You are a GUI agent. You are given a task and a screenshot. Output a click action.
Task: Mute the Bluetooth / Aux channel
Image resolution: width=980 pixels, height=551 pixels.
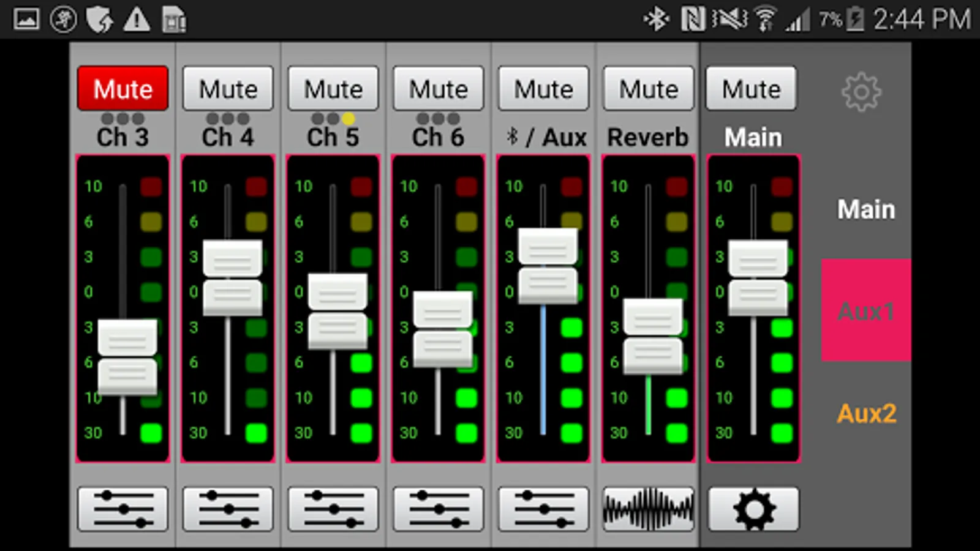pos(543,89)
